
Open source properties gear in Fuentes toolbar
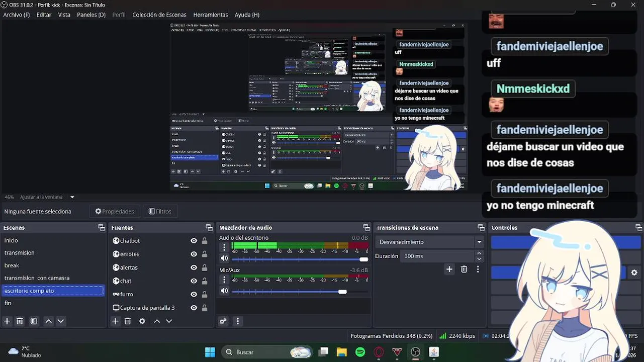[x=142, y=321]
